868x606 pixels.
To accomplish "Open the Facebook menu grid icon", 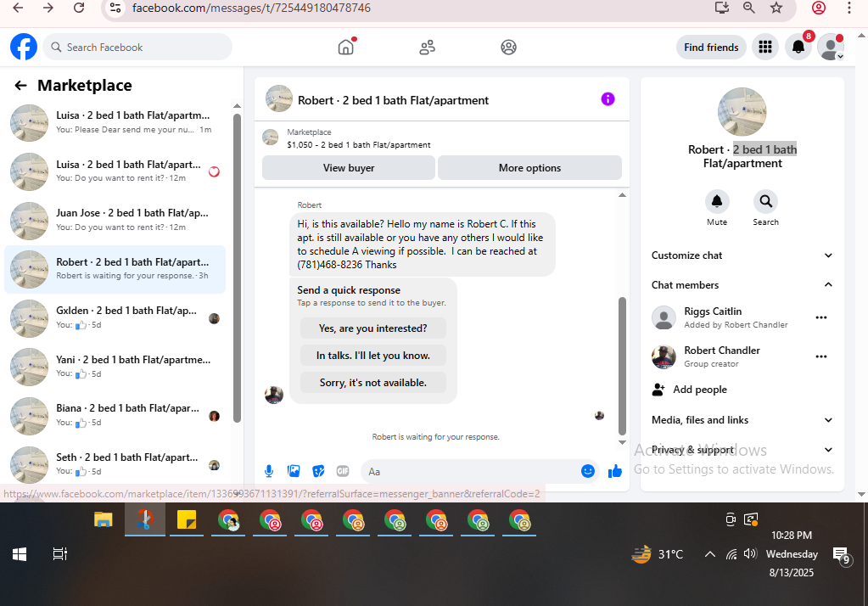I will coord(765,47).
